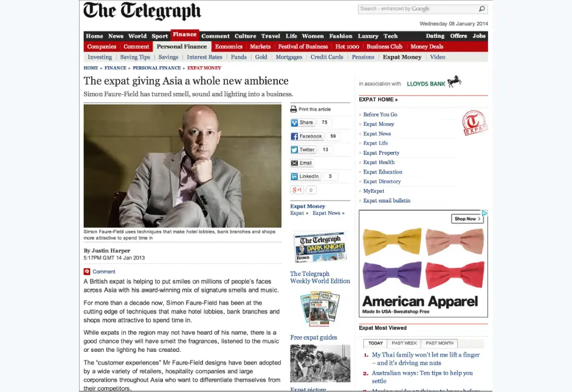
Task: Open the Finance section tab
Action: pyautogui.click(x=184, y=35)
